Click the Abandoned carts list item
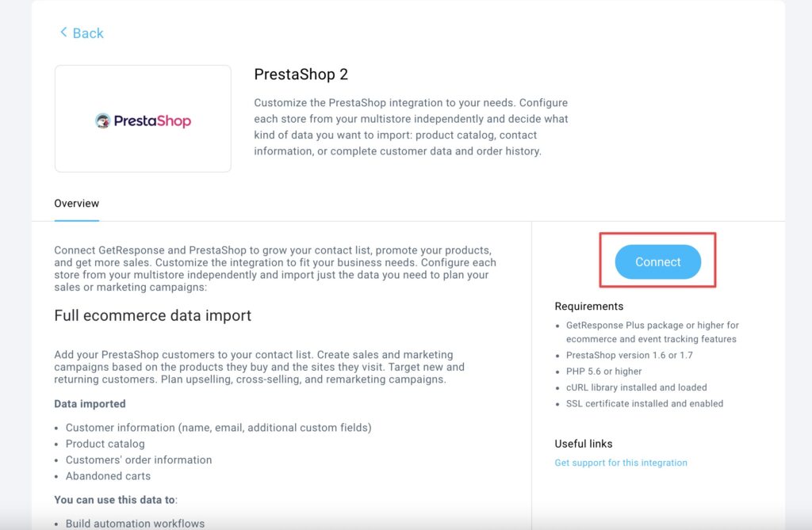812x530 pixels. [108, 476]
